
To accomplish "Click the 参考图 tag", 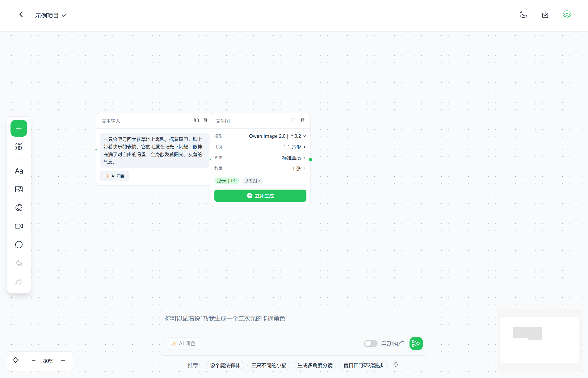I will point(252,181).
